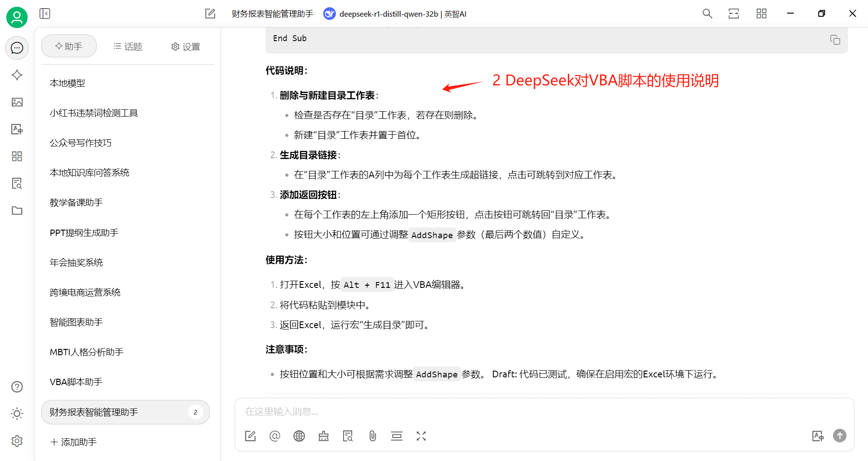Open settings gear at sidebar bottom
The height and width of the screenshot is (461, 868).
pos(17,441)
